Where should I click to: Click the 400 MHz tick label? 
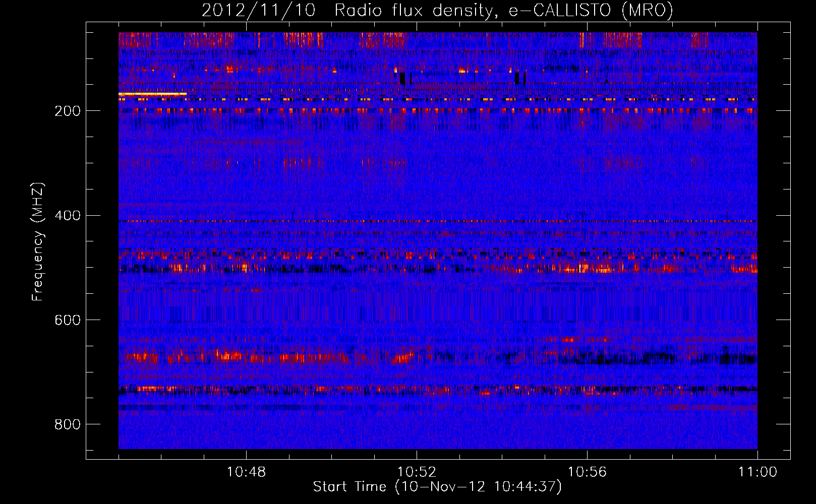[x=68, y=216]
